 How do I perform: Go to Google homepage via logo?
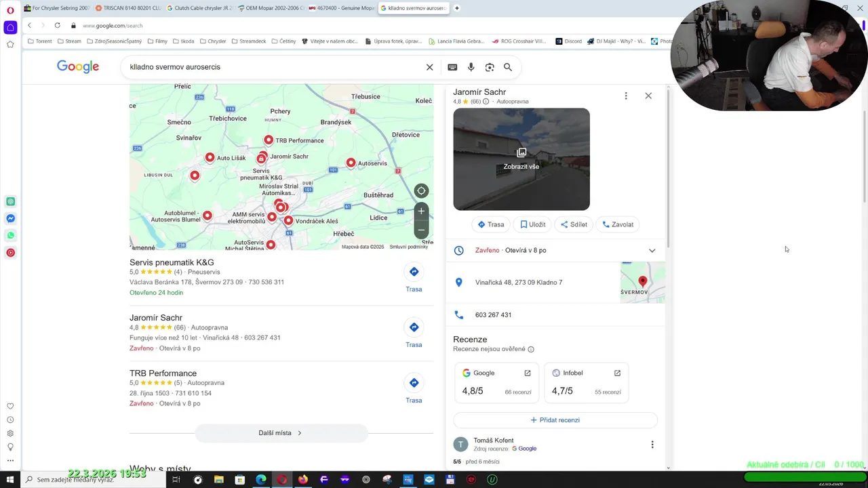78,66
